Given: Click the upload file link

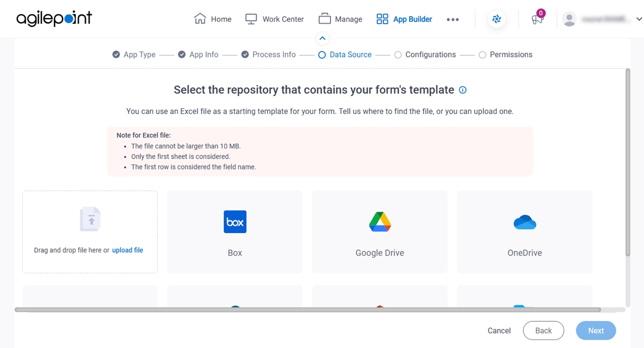Looking at the screenshot, I should tap(128, 250).
